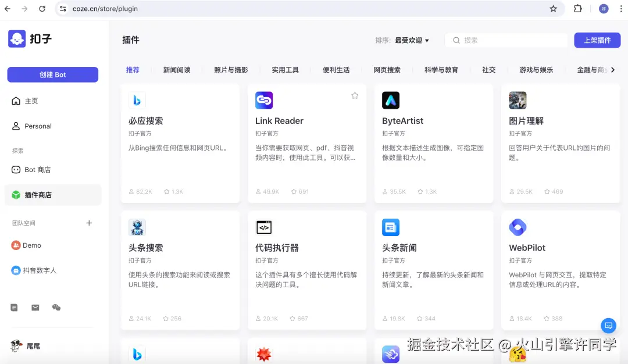This screenshot has height=364, width=628.
Task: Open the floating feedback chat icon
Action: tap(608, 326)
